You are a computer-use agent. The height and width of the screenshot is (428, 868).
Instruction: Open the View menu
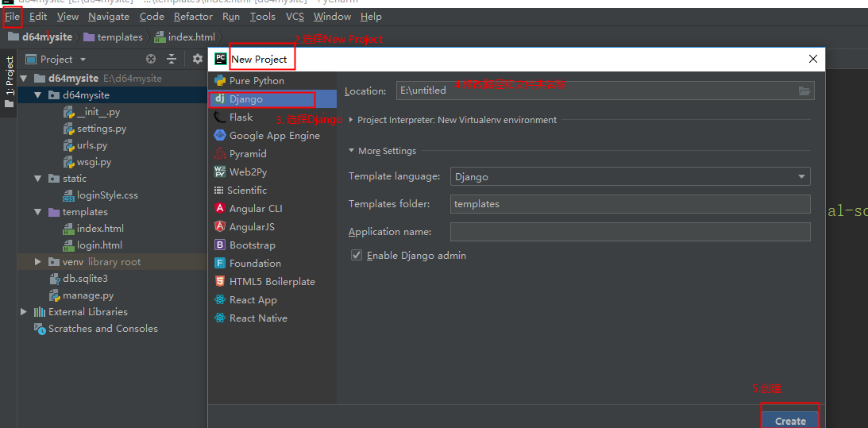pos(68,17)
